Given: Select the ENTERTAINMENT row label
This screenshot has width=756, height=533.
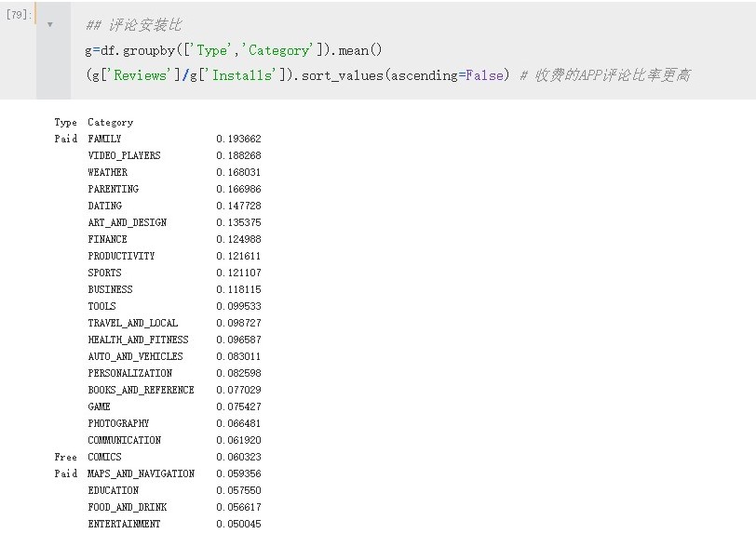Looking at the screenshot, I should (124, 524).
